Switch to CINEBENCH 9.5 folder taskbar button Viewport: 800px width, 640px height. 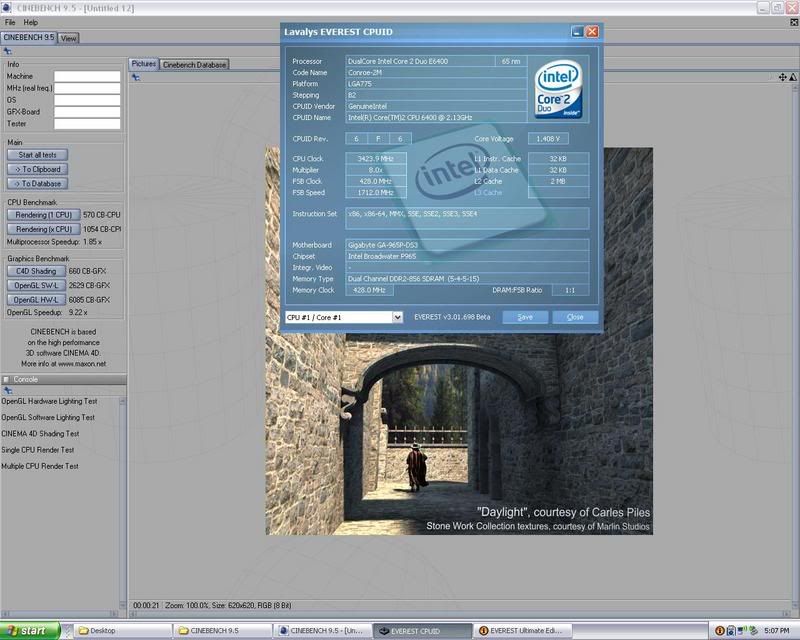(222, 631)
